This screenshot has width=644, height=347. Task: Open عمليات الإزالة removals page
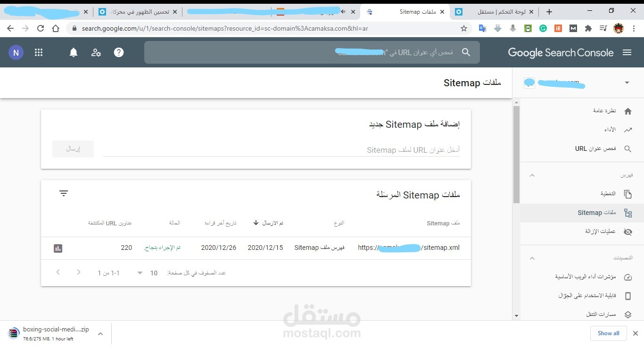pyautogui.click(x=582, y=231)
